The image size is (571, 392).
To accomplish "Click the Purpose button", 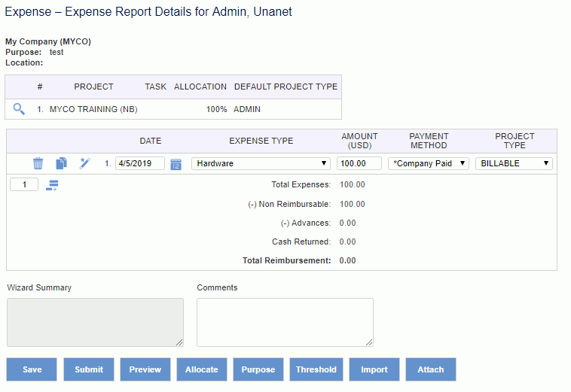I will [x=258, y=369].
